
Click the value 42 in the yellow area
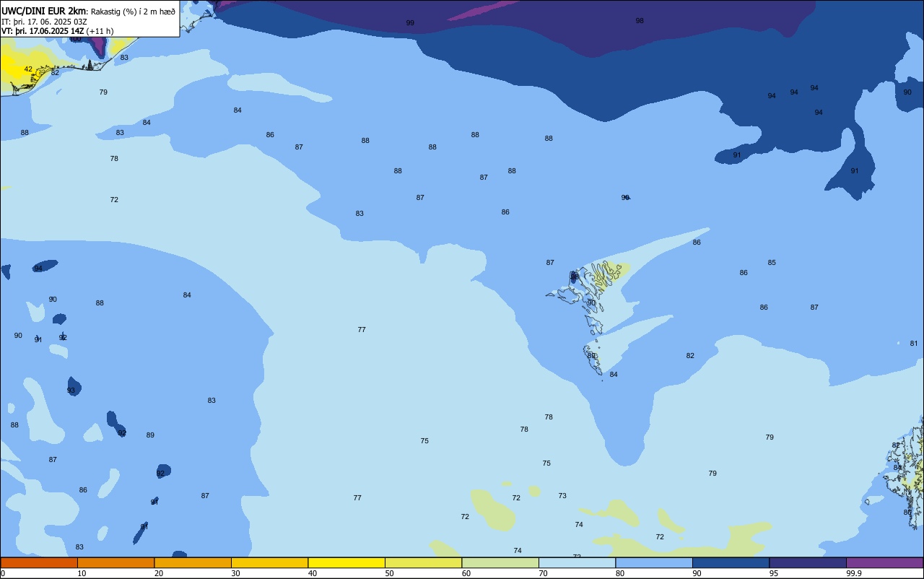click(28, 69)
